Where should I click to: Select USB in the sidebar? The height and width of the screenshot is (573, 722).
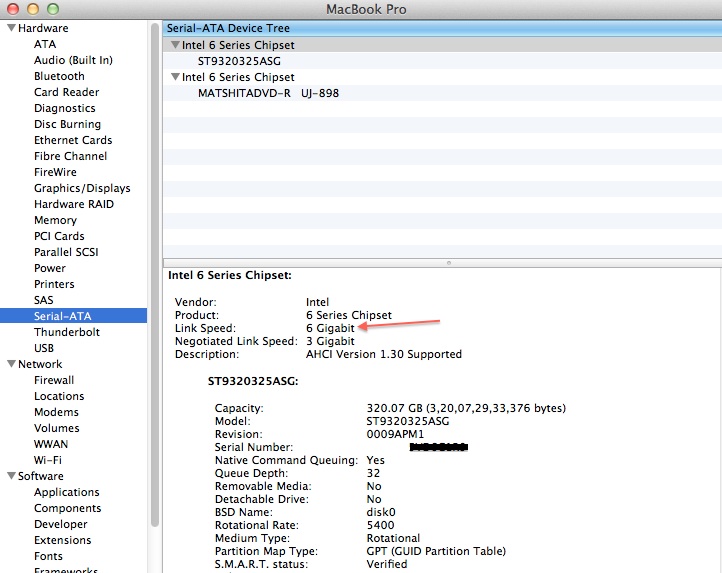(x=44, y=348)
